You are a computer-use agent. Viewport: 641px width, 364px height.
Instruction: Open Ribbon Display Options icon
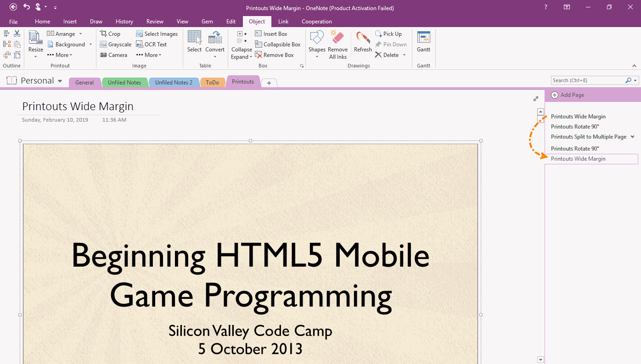(567, 7)
